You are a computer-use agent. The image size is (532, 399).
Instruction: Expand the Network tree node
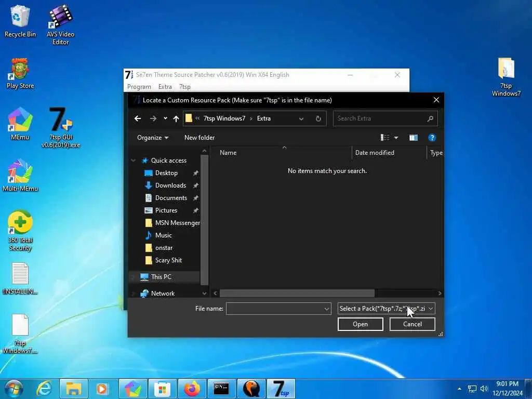(134, 294)
